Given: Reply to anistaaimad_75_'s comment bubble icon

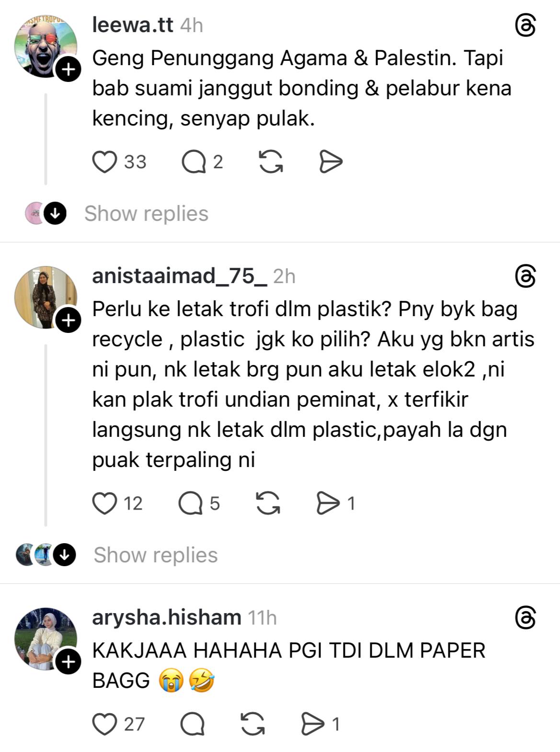Looking at the screenshot, I should click(x=191, y=503).
